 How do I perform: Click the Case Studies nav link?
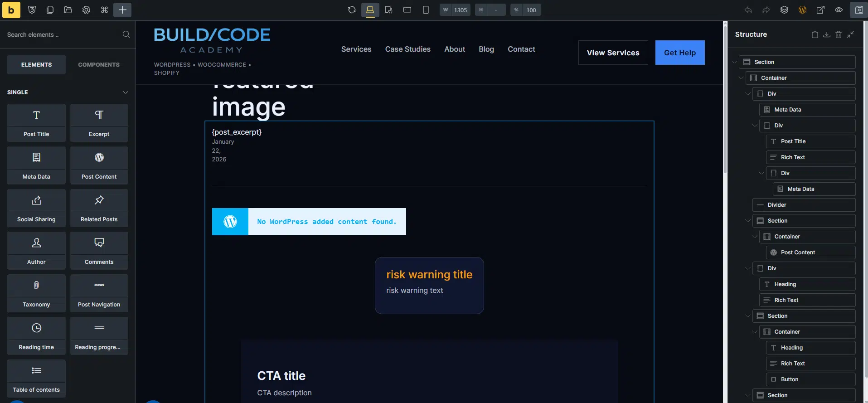click(407, 49)
